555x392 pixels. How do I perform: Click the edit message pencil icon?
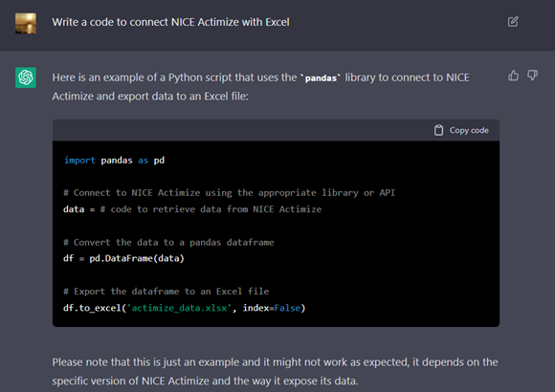[x=513, y=22]
